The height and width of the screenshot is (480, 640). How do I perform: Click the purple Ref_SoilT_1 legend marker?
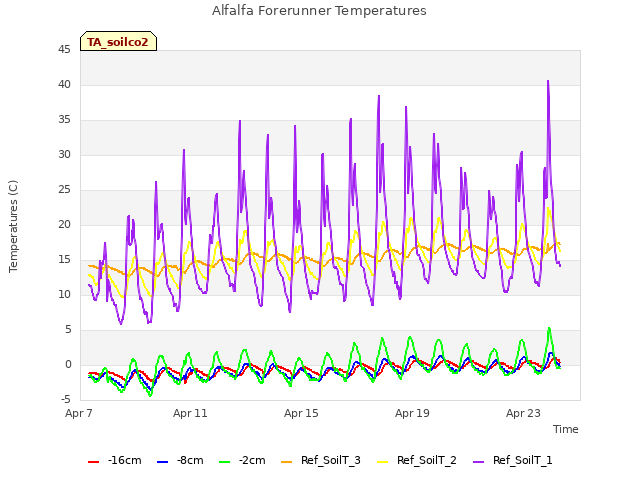click(478, 462)
